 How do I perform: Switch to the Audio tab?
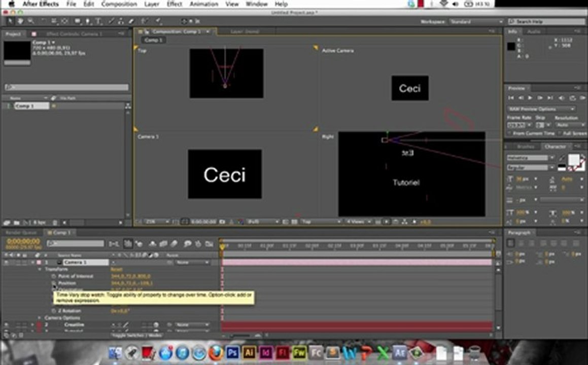tap(534, 32)
